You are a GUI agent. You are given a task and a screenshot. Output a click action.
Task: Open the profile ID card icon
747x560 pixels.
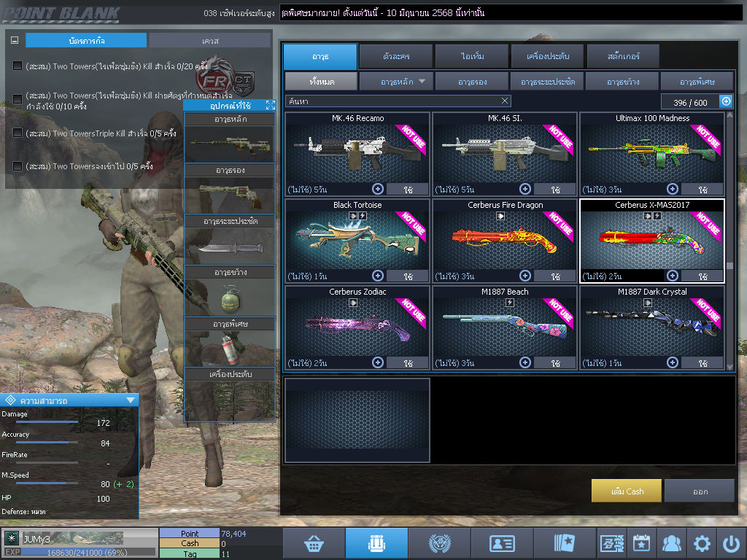pyautogui.click(x=502, y=543)
